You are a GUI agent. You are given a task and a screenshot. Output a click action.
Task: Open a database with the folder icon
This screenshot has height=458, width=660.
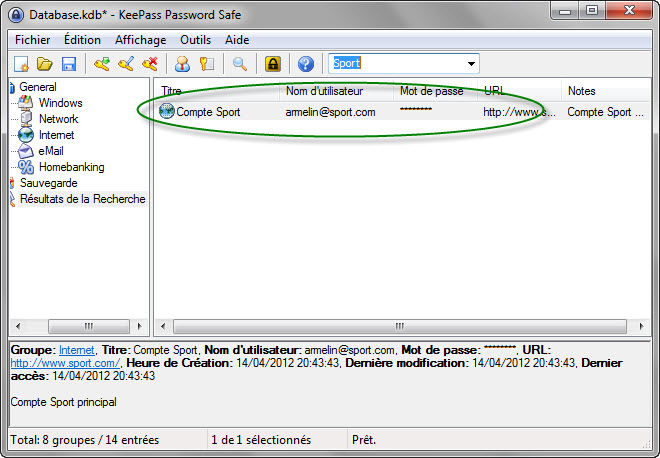coord(45,64)
